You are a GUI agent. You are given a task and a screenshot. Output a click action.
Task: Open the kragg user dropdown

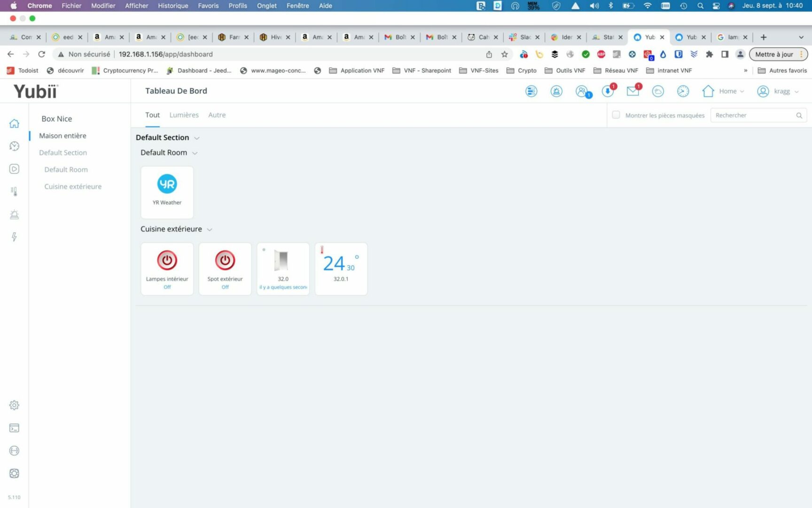click(778, 91)
